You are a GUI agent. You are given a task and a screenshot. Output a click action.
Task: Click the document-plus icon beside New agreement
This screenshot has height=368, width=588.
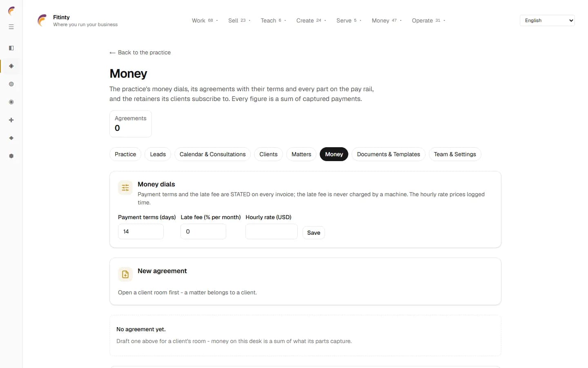(x=125, y=274)
